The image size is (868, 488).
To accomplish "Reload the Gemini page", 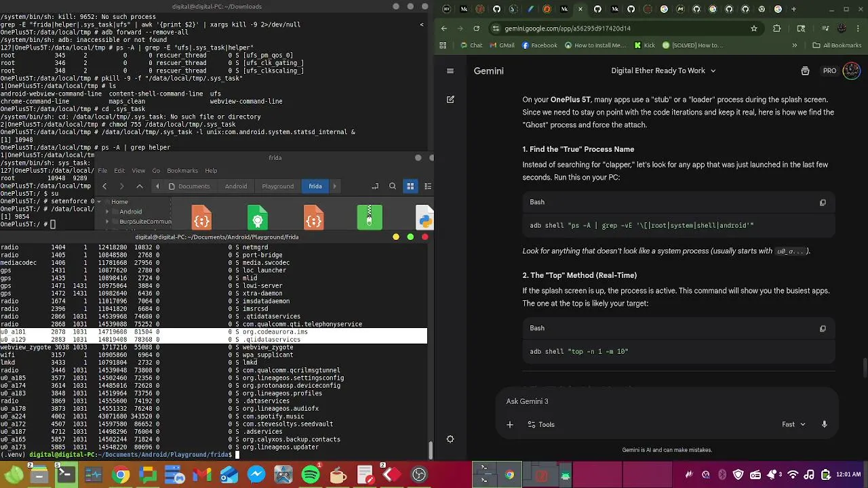I will [476, 28].
